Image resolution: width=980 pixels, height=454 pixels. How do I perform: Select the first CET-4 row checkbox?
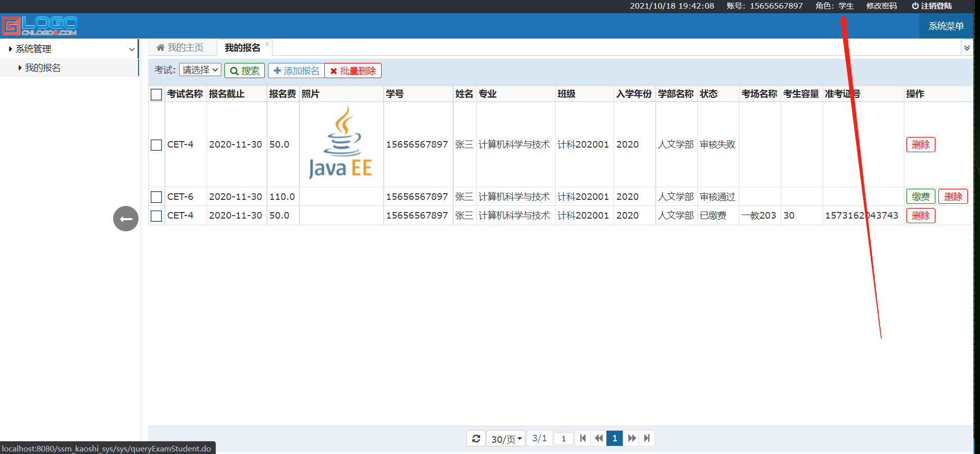click(x=156, y=145)
